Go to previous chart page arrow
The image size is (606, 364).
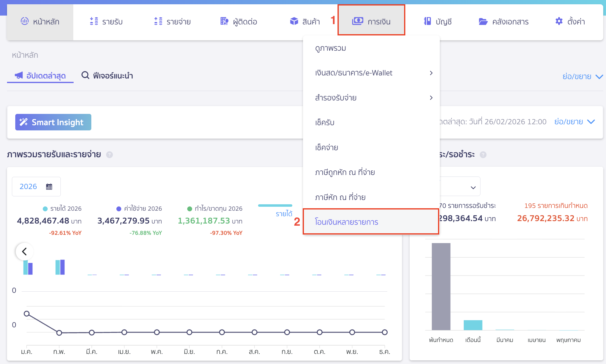[x=24, y=252]
